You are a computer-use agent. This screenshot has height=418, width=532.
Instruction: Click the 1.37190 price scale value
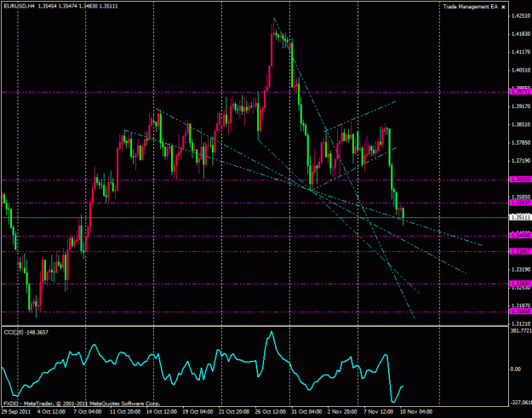(x=521, y=161)
